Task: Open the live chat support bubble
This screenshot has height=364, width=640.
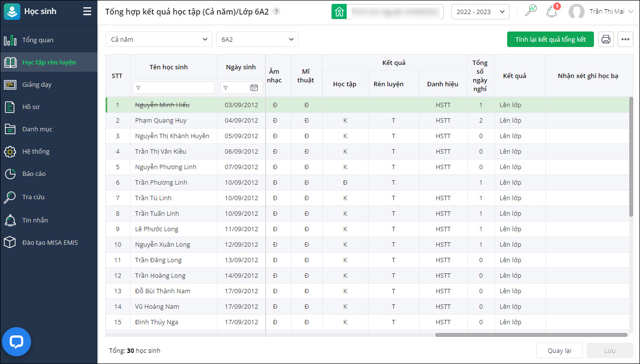Action: [16, 342]
